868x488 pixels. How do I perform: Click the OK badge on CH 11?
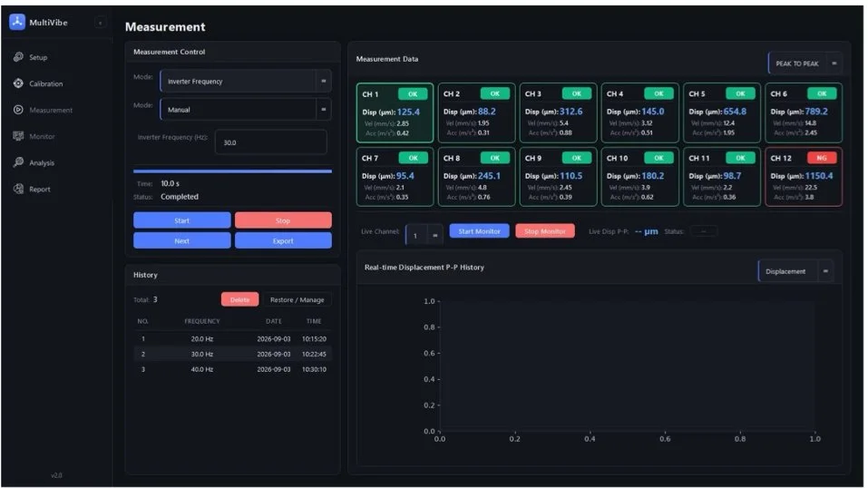(740, 158)
